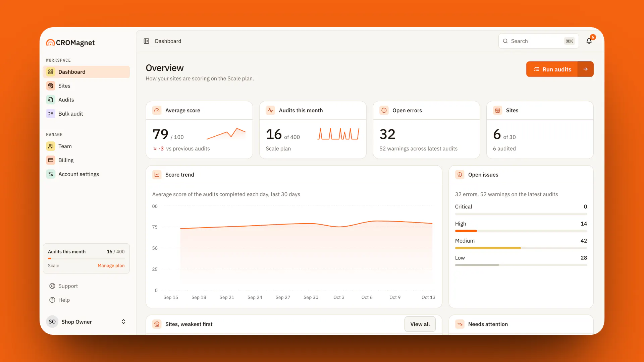644x362 pixels.
Task: Follow the Manage plan link
Action: (x=111, y=265)
